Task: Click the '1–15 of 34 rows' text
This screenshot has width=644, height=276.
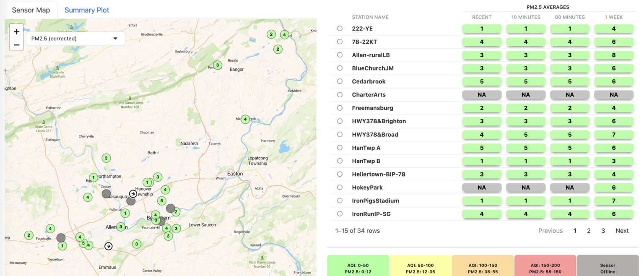Action: tap(357, 231)
